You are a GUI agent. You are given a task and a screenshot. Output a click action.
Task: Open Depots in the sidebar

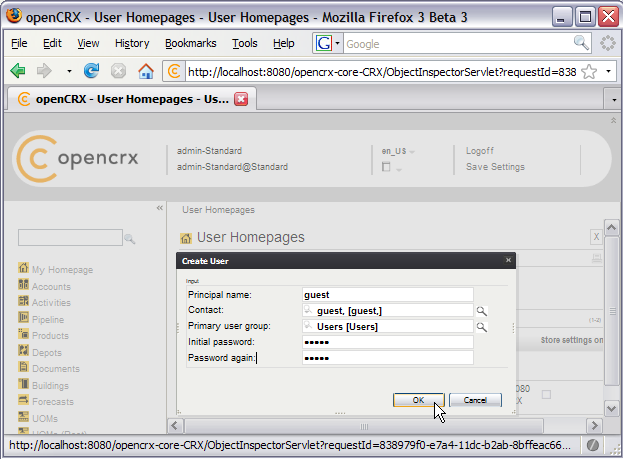pyautogui.click(x=47, y=353)
